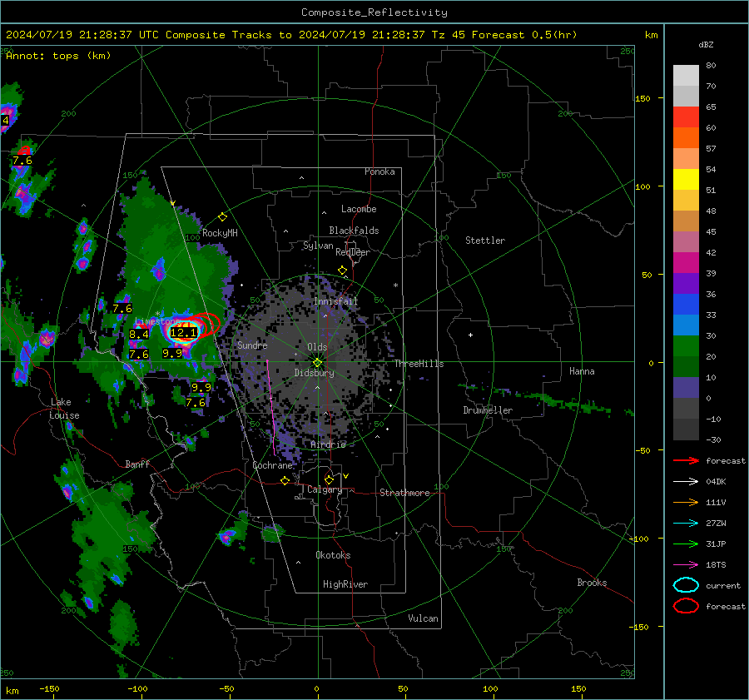Click the Strathmore city label
The width and height of the screenshot is (749, 700).
[x=405, y=493]
